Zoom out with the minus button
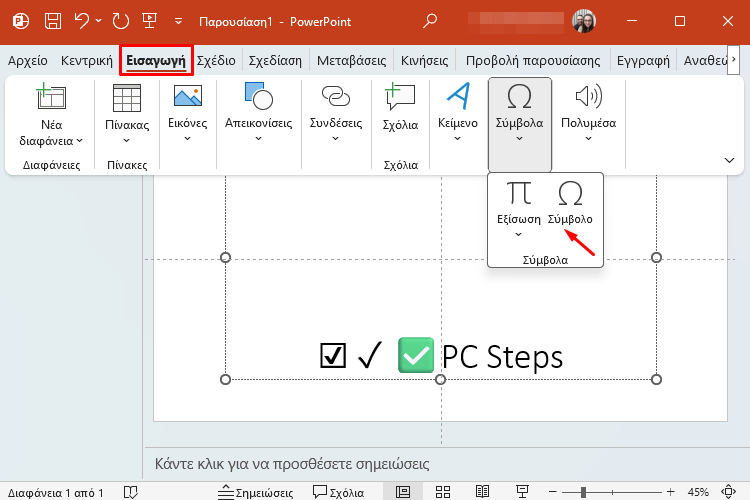750x500 pixels. click(552, 492)
